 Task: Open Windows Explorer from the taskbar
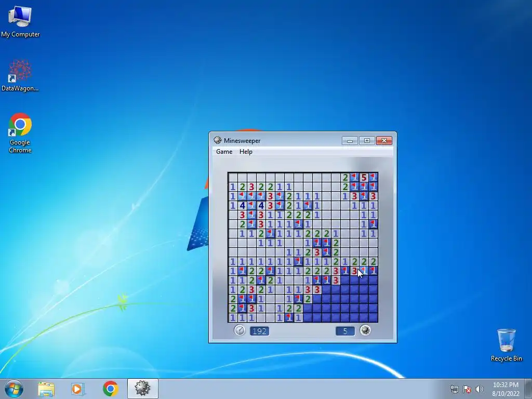[x=46, y=389]
